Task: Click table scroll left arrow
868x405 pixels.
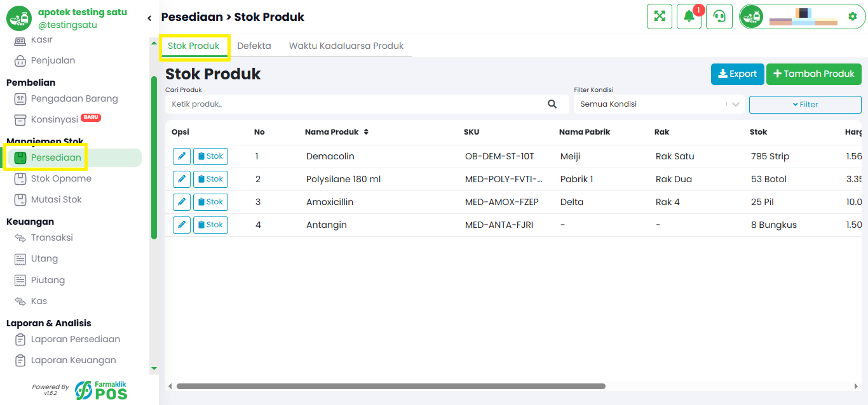Action: coord(170,386)
